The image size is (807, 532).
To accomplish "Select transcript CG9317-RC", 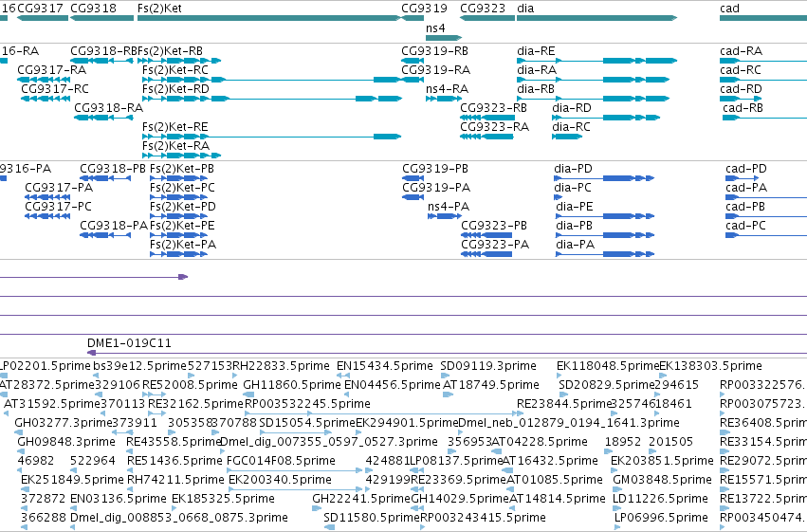I will point(55,89).
